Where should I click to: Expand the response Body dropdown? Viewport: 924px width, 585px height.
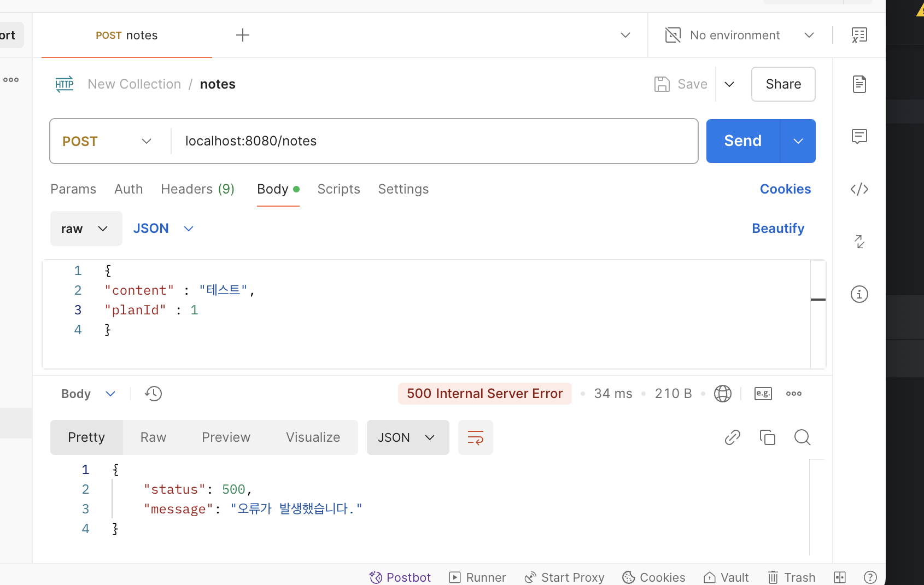click(88, 394)
